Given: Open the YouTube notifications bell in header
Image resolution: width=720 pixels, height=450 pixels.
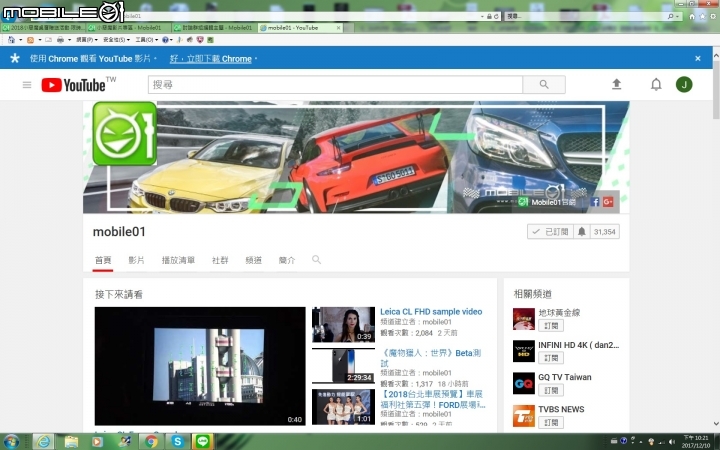Looking at the screenshot, I should 656,84.
